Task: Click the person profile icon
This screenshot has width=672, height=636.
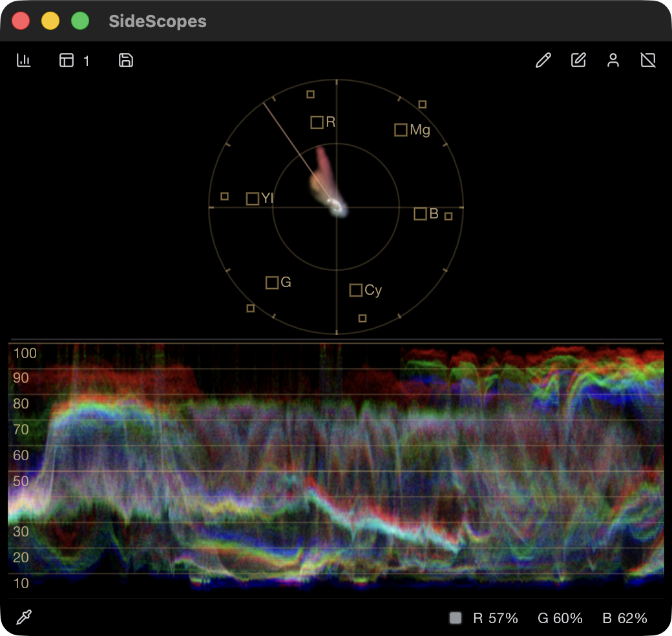Action: 613,60
